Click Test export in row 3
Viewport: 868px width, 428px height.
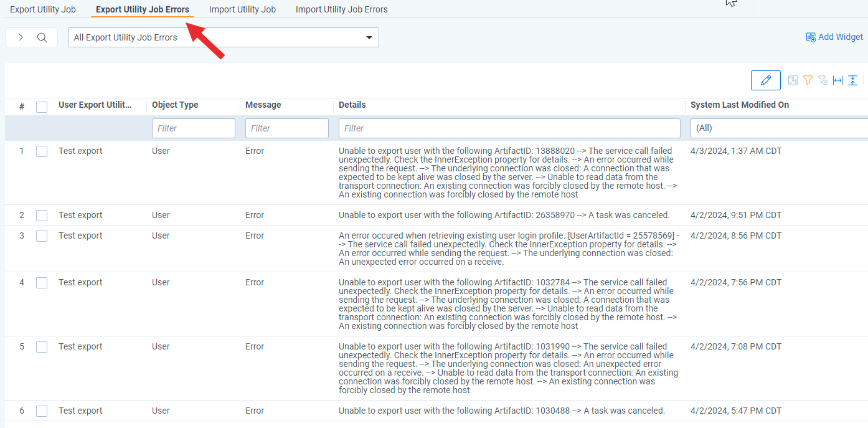pyautogui.click(x=80, y=235)
